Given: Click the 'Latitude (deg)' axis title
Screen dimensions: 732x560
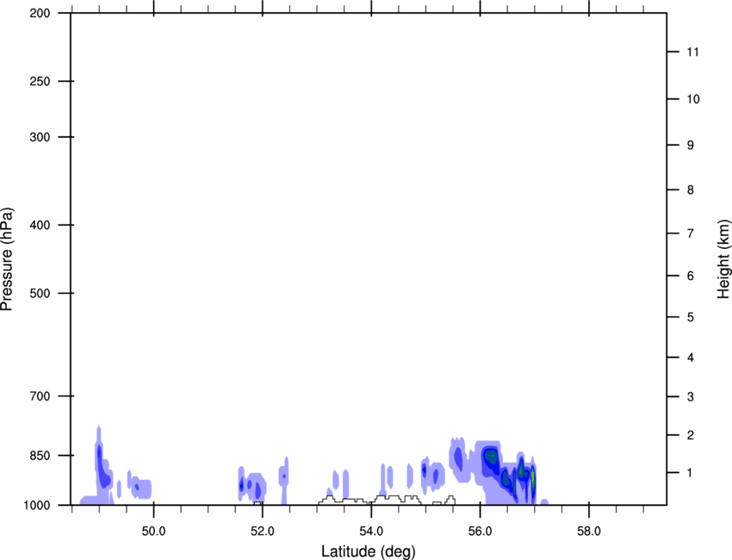Looking at the screenshot, I should click(x=368, y=551).
